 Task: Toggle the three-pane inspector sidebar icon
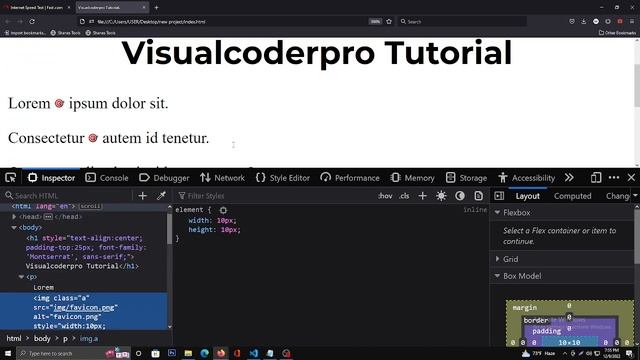tap(499, 196)
